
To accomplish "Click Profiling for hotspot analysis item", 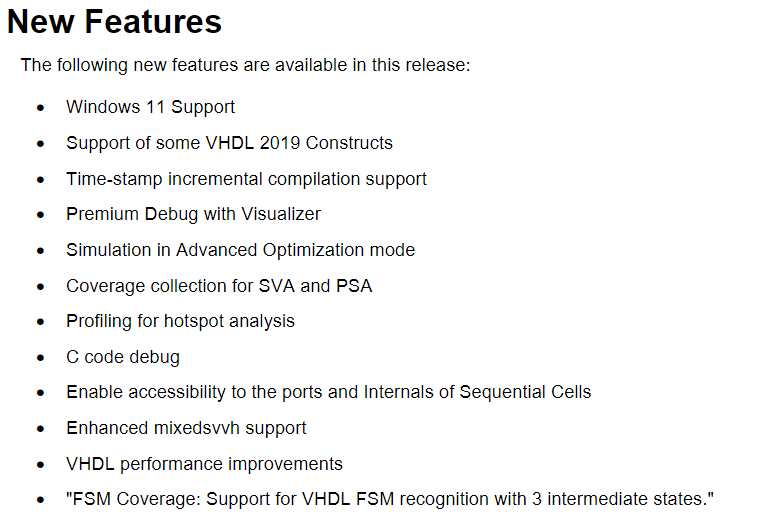I will 180,321.
